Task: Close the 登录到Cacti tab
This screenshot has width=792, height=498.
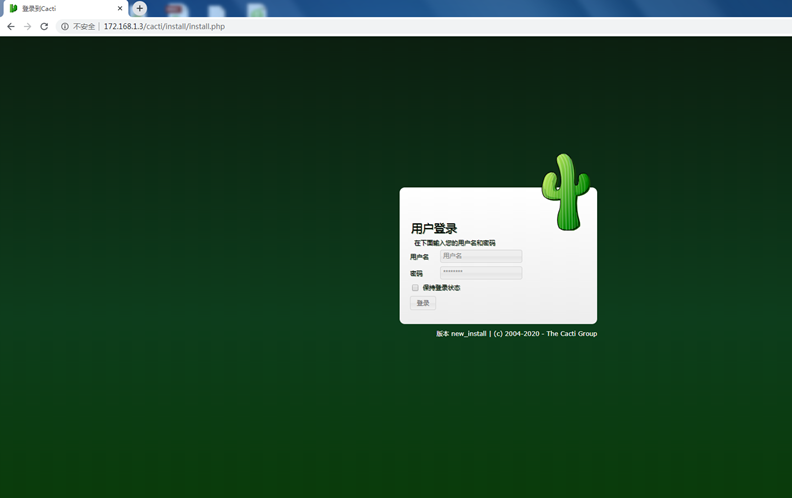Action: (x=120, y=9)
